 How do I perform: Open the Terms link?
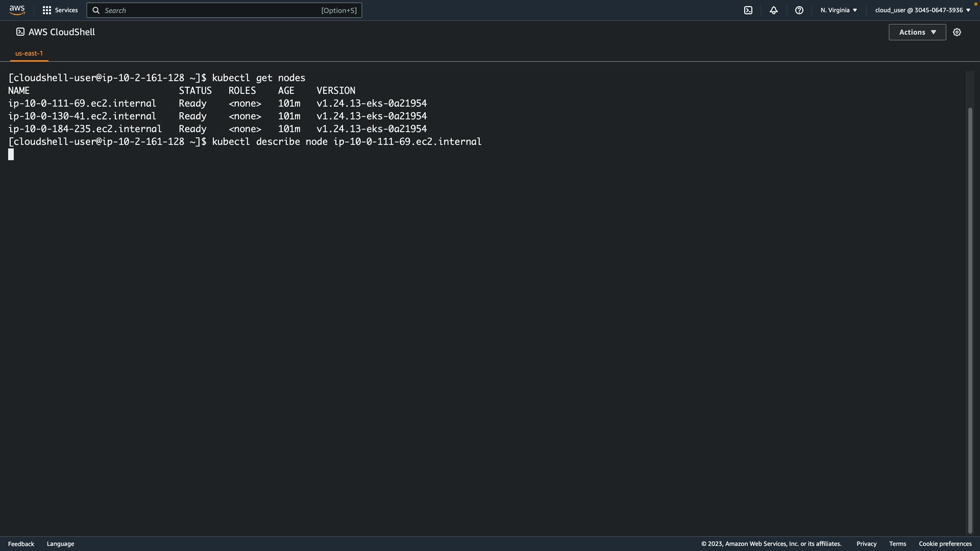pyautogui.click(x=897, y=544)
